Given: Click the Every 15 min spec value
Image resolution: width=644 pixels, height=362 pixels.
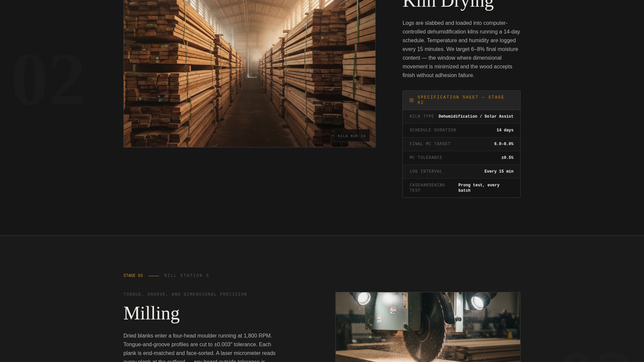Looking at the screenshot, I should coord(499,171).
